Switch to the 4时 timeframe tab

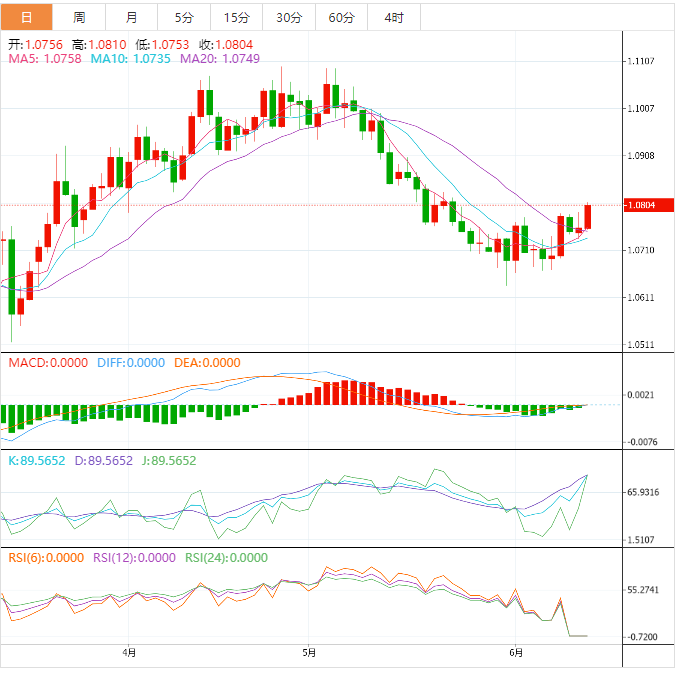394,17
